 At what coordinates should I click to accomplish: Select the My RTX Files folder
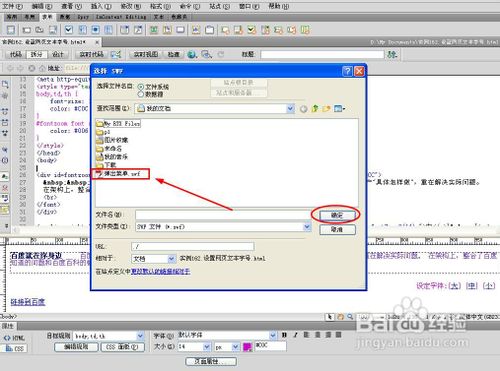click(118, 124)
